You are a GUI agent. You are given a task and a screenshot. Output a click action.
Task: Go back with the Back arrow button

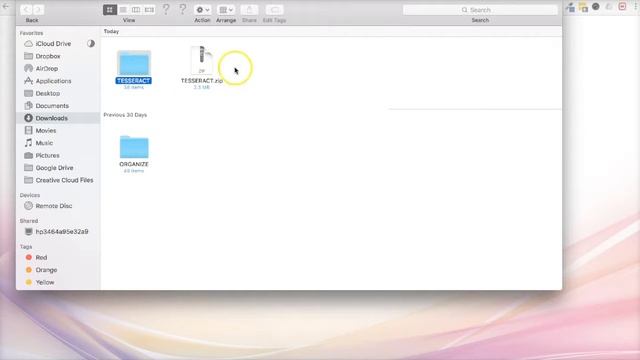click(26, 9)
